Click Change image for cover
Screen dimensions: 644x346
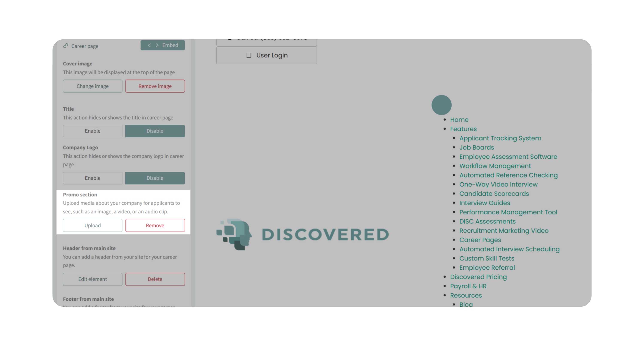coord(93,86)
